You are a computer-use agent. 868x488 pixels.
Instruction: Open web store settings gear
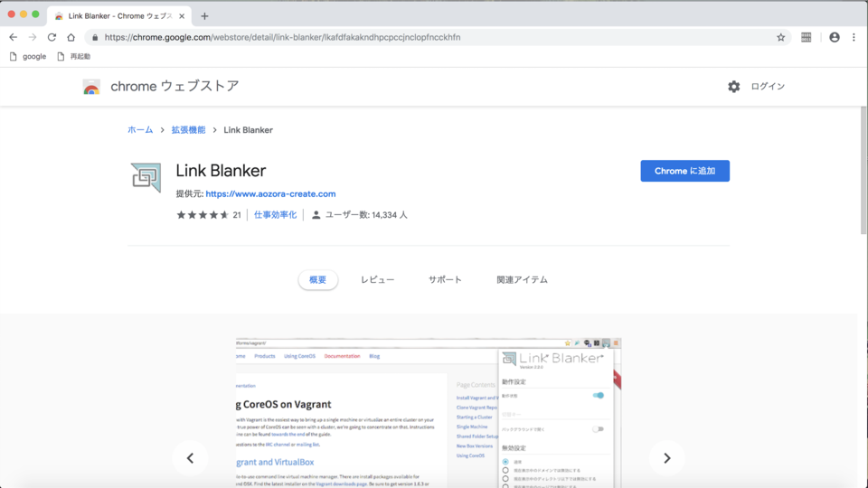pyautogui.click(x=733, y=87)
